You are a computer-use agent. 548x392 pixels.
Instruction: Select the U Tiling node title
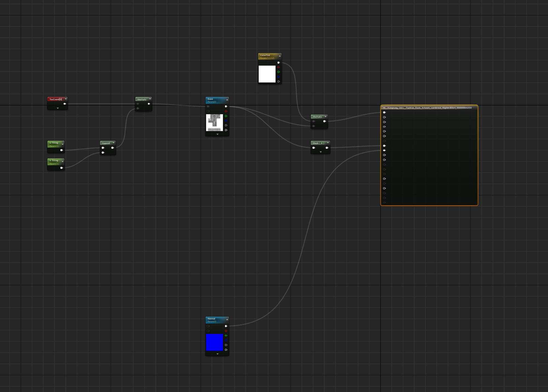(54, 143)
